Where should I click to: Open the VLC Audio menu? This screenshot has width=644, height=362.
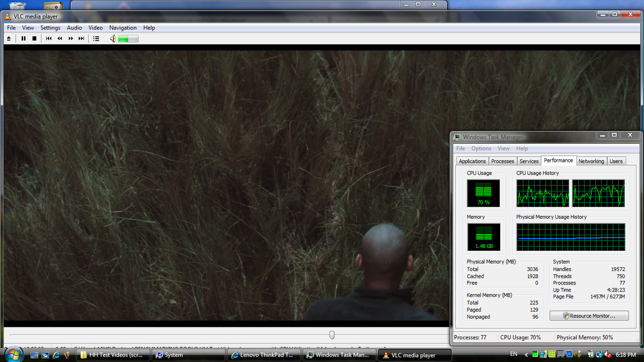[74, 28]
